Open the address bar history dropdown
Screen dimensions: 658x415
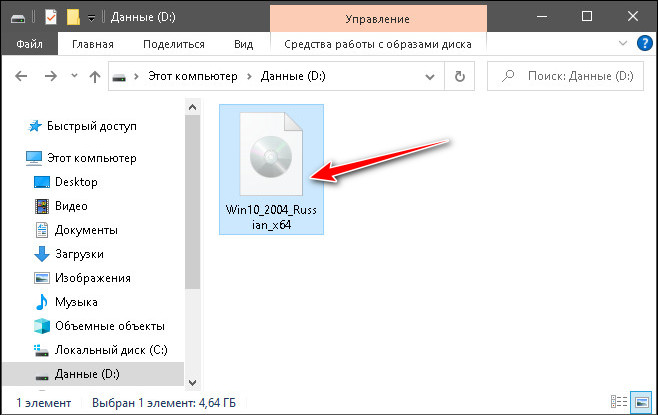tap(430, 77)
